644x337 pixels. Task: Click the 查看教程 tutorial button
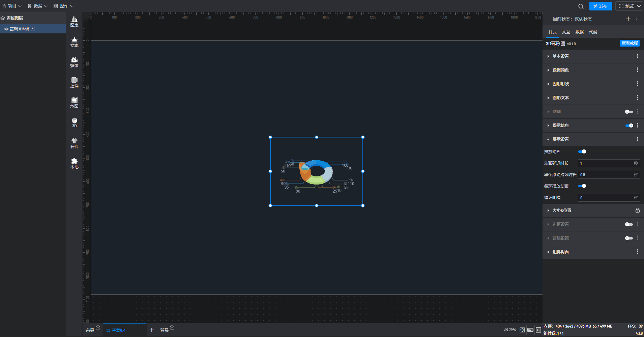630,43
